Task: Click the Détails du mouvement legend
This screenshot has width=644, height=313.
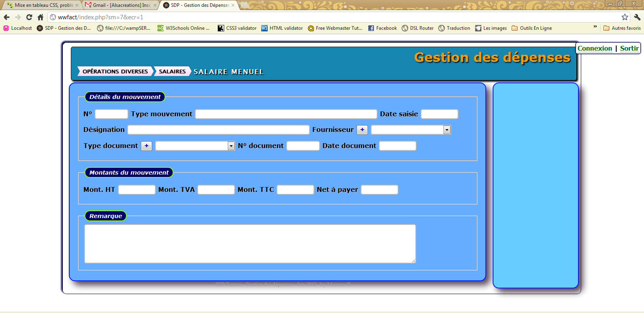Action: point(125,97)
